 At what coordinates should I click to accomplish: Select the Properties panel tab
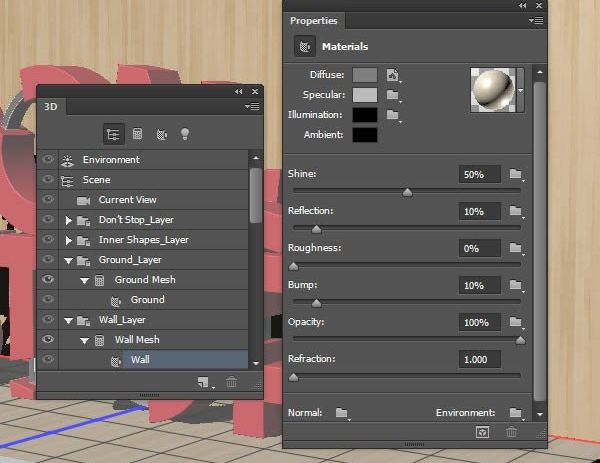click(x=313, y=21)
